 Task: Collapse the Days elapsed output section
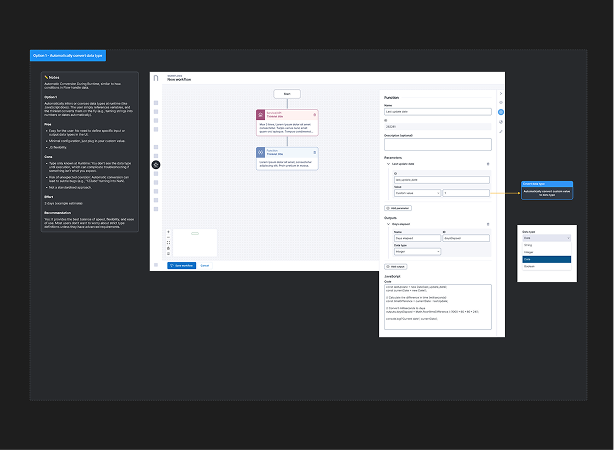pyautogui.click(x=386, y=223)
